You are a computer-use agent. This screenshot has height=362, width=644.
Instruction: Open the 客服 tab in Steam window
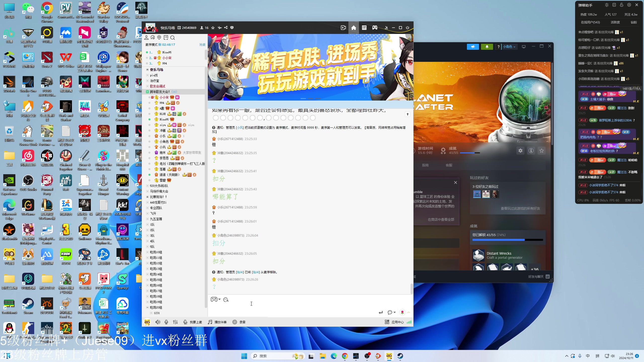point(449,165)
